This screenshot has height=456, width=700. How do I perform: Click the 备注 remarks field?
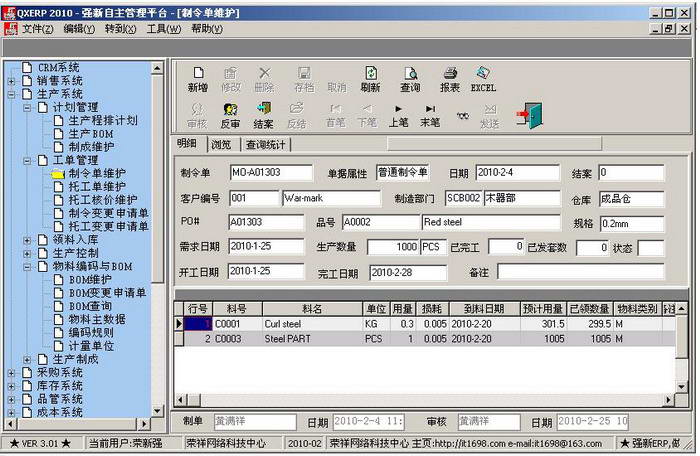[581, 272]
